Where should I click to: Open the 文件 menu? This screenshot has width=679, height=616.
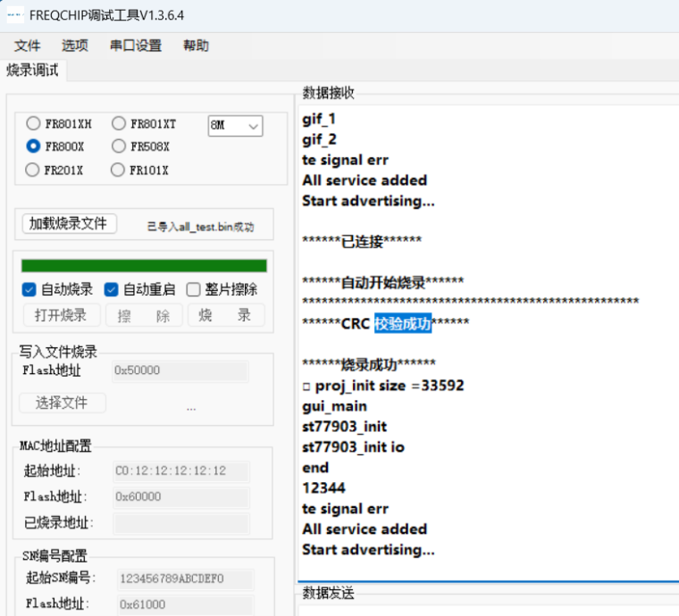(28, 46)
